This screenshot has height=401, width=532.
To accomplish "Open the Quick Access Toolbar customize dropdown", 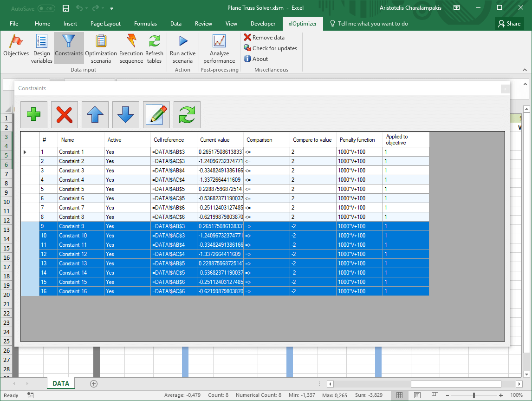I will point(112,8).
